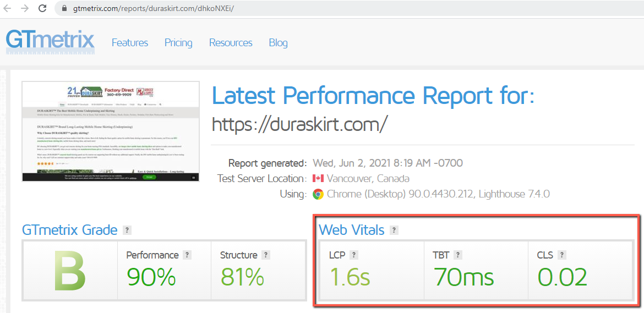
Task: Click the GTmetrix Grade heading
Action: pyautogui.click(x=69, y=230)
